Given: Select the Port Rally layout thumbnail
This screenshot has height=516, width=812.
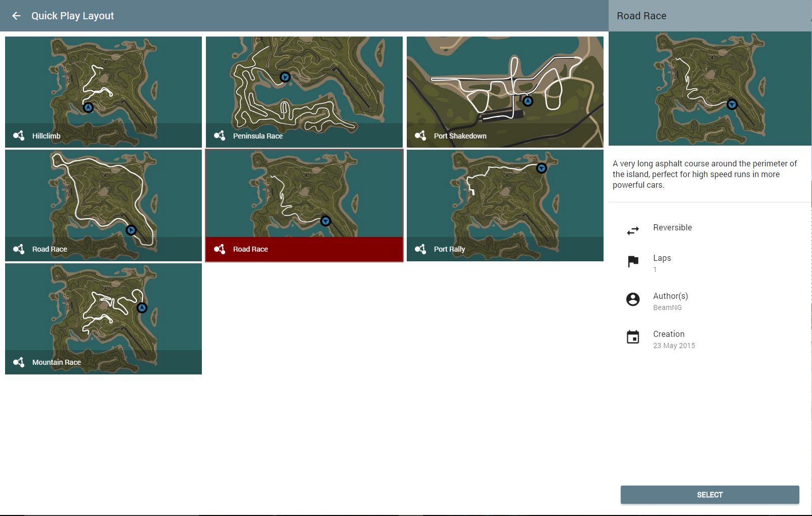Looking at the screenshot, I should tap(505, 205).
